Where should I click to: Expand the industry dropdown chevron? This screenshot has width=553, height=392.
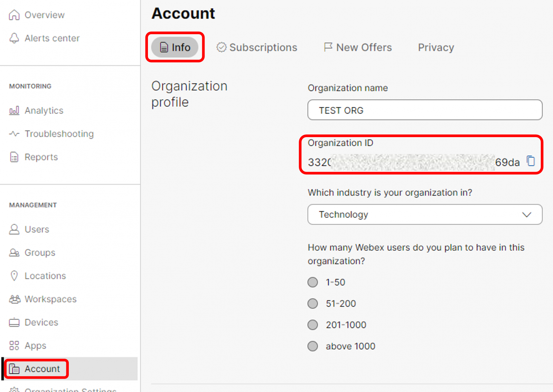[x=526, y=214]
